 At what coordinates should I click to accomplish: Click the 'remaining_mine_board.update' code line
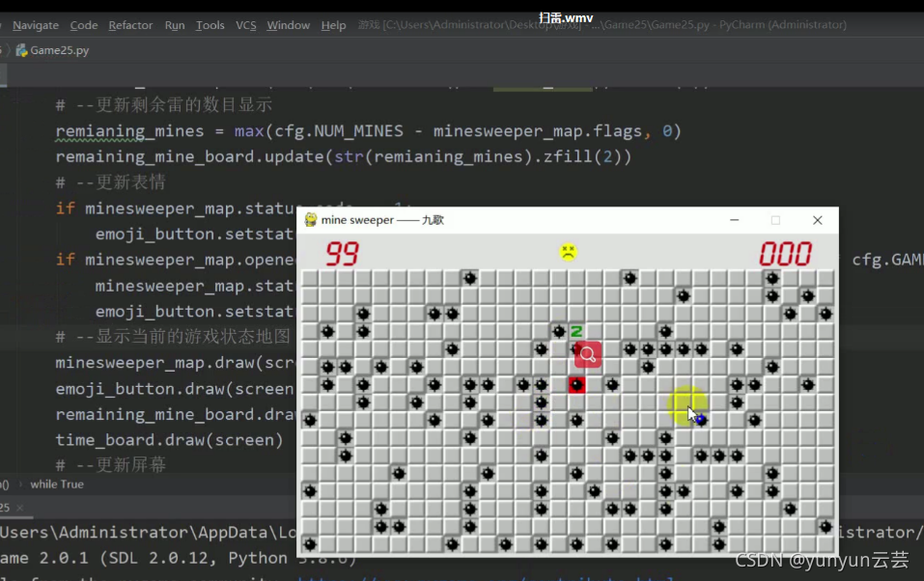pos(344,156)
